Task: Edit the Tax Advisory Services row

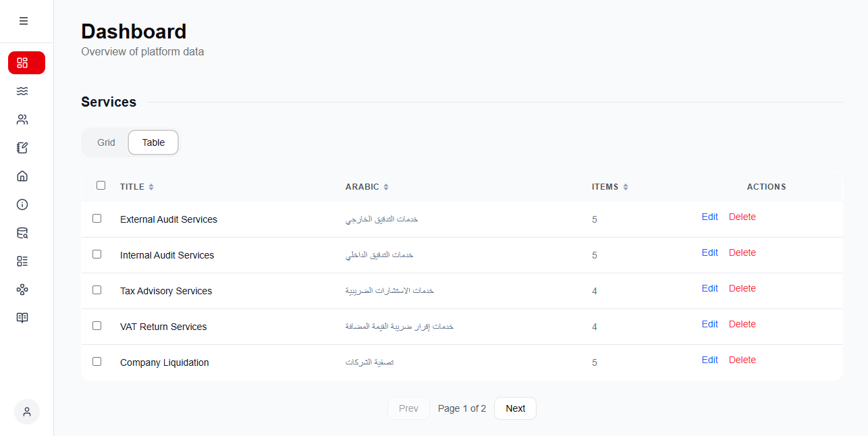Action: [x=710, y=288]
